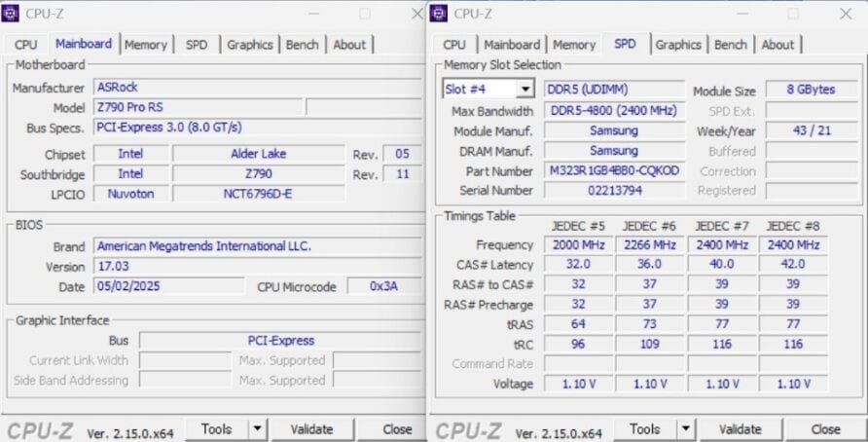The height and width of the screenshot is (442, 868).
Task: Switch to Mainboard tab in right window
Action: (x=511, y=45)
